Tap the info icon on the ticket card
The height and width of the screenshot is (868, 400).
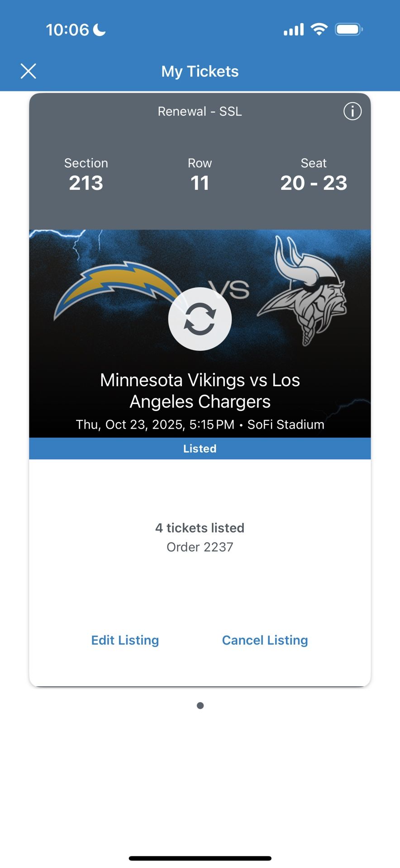click(352, 111)
